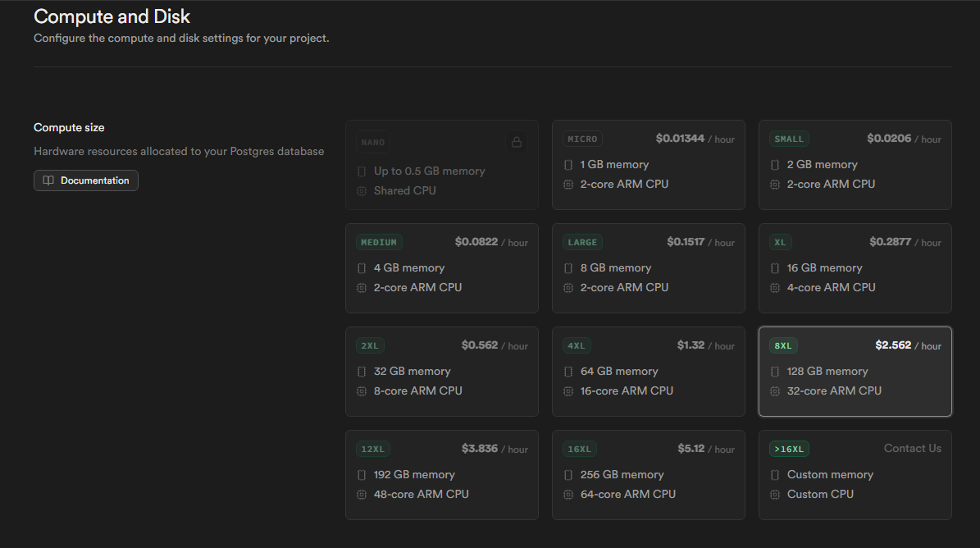Select the Micro compute size option
The height and width of the screenshot is (548, 980).
(x=648, y=165)
